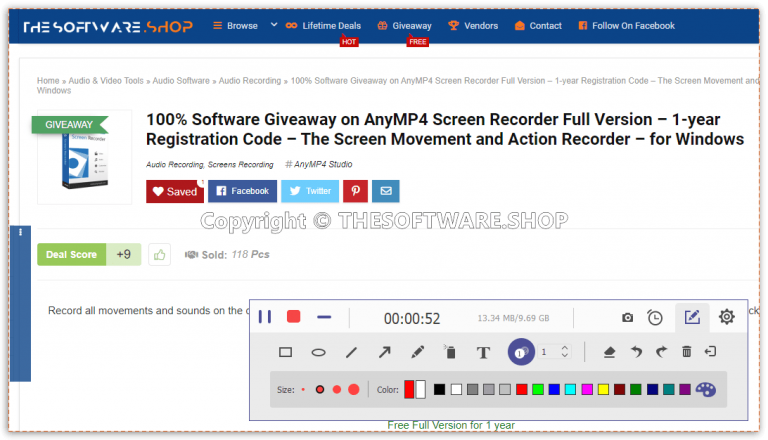Open the Browse menu
This screenshot has width=768, height=440.
point(236,25)
